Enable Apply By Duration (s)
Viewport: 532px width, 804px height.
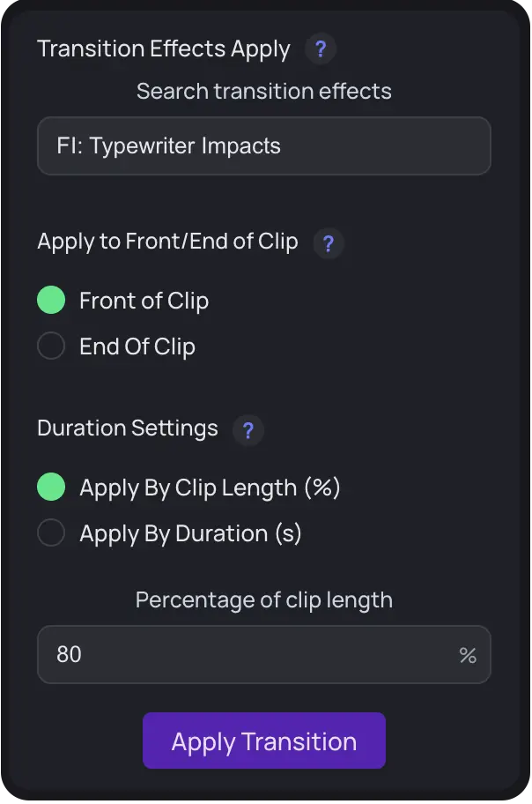(x=51, y=532)
